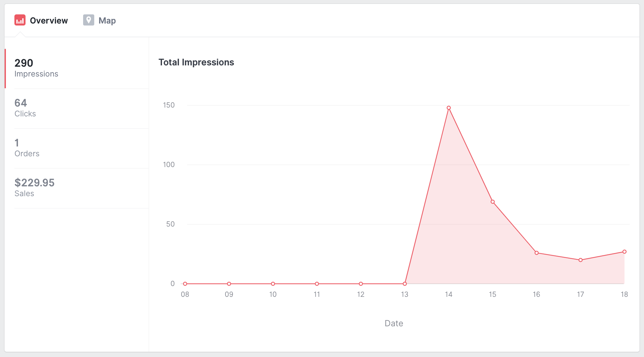The height and width of the screenshot is (357, 644).
Task: Click the red Overview chart icon
Action: click(x=20, y=20)
